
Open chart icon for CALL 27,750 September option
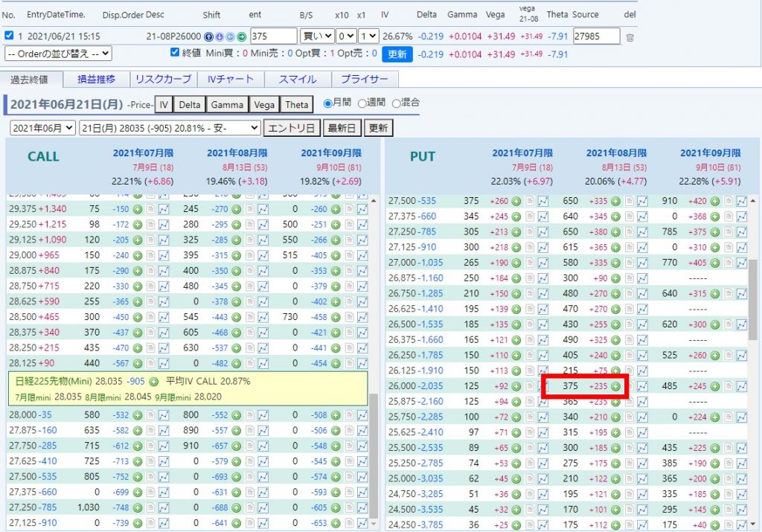[x=362, y=446]
